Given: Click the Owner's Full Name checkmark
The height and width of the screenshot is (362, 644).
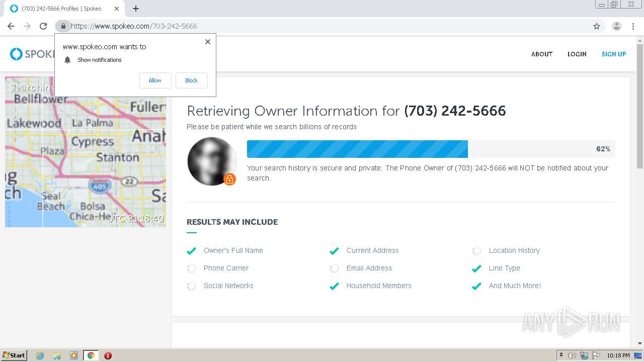Looking at the screenshot, I should pos(191,251).
